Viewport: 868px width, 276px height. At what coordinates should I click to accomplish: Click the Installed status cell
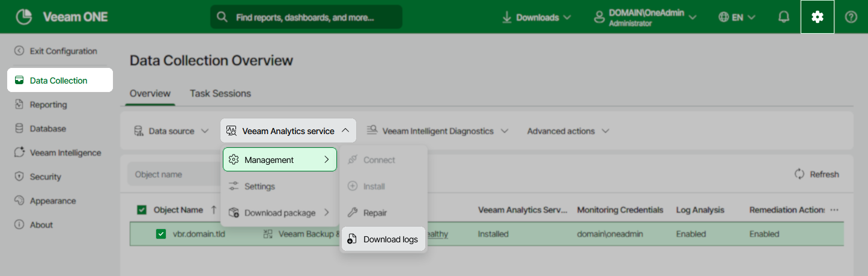pos(493,234)
